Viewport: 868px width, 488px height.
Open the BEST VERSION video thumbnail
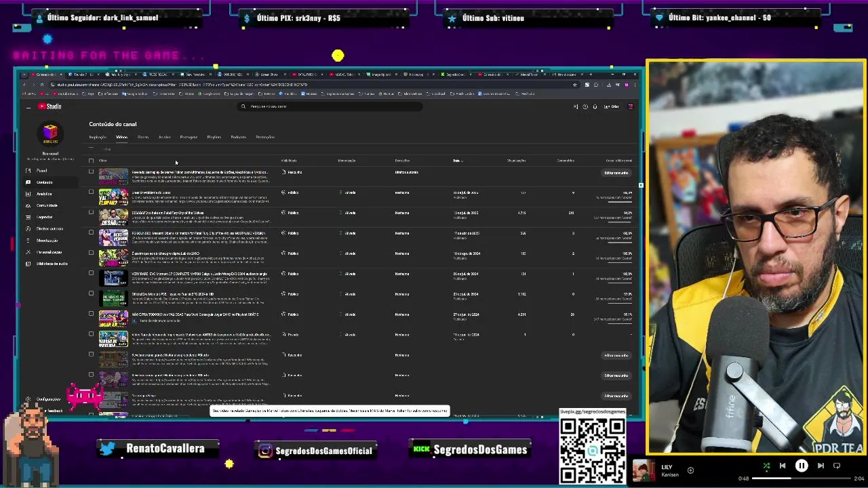coord(113,237)
